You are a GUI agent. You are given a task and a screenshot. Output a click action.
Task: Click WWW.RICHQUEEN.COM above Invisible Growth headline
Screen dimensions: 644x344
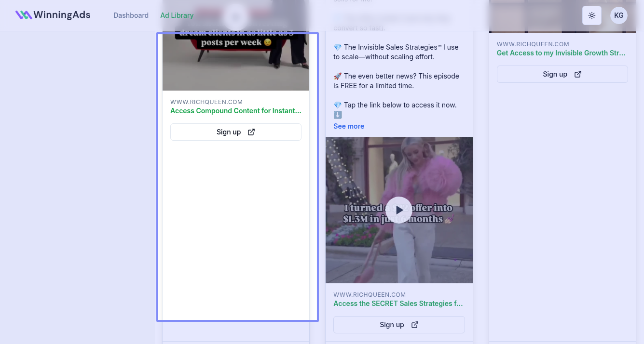pos(533,44)
